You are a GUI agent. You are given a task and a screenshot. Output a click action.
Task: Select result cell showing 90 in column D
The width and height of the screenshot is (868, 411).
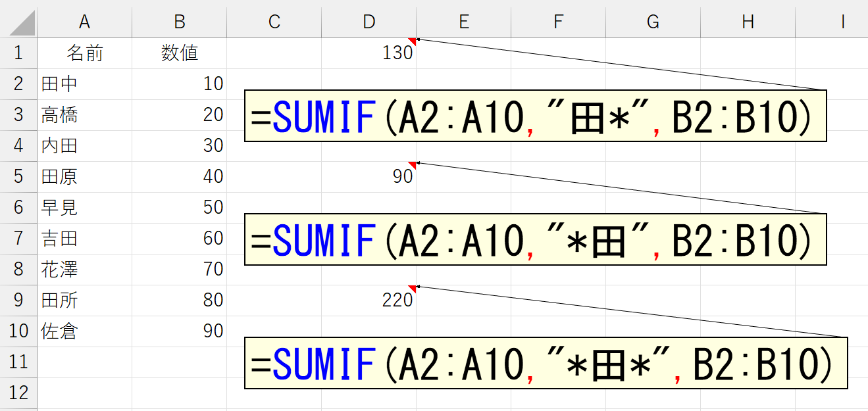point(369,177)
